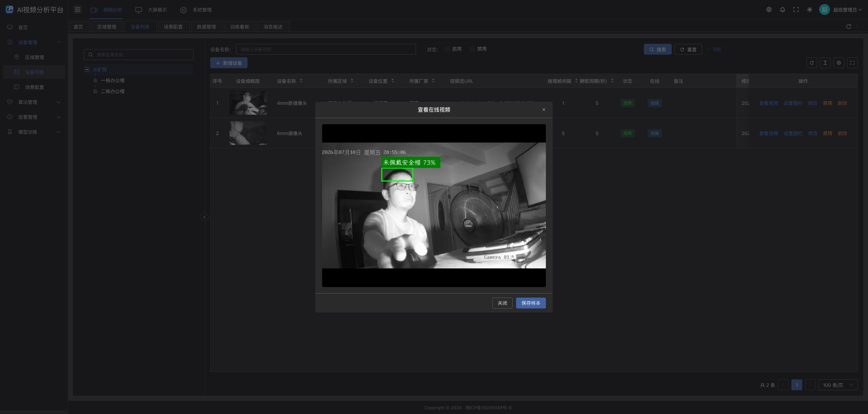Click the 重置 button
The width and height of the screenshot is (868, 414).
688,49
